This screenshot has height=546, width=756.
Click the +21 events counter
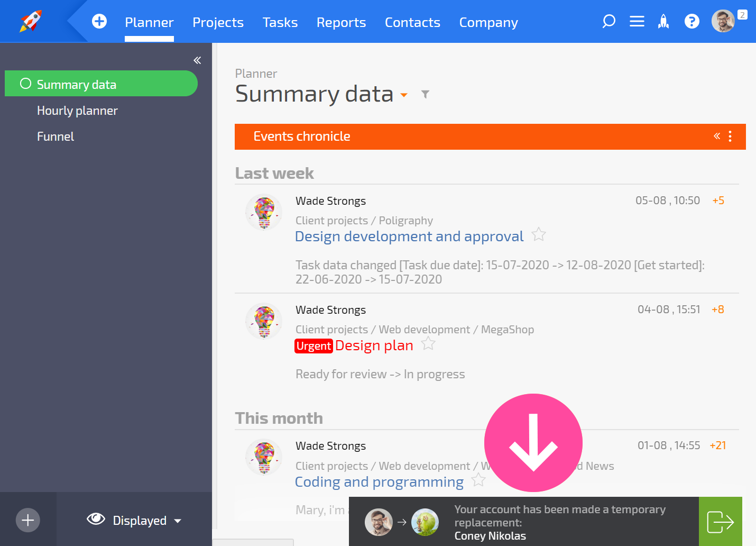coord(718,445)
